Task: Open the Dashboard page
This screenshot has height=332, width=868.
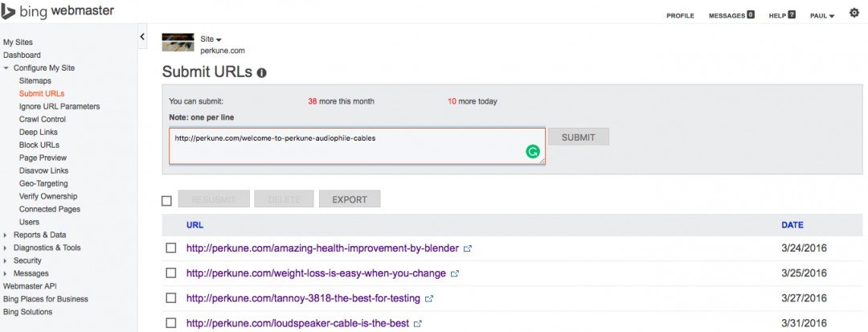Action: tap(22, 55)
